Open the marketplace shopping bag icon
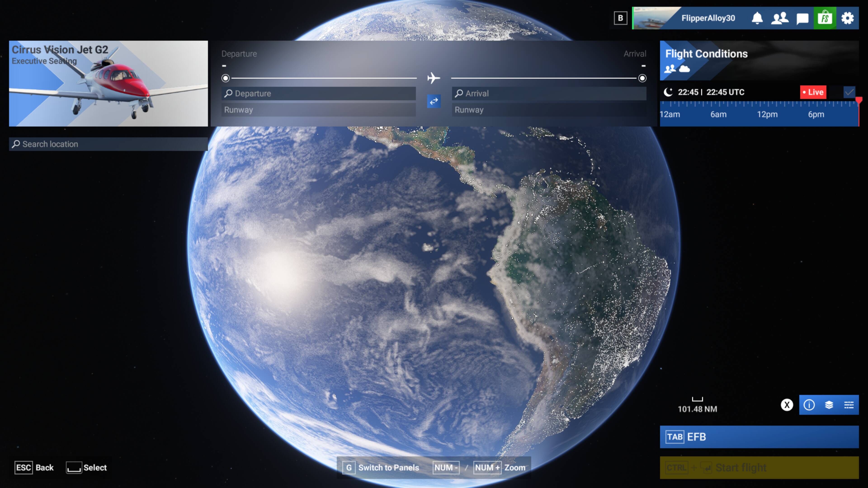The width and height of the screenshot is (868, 488). (825, 18)
